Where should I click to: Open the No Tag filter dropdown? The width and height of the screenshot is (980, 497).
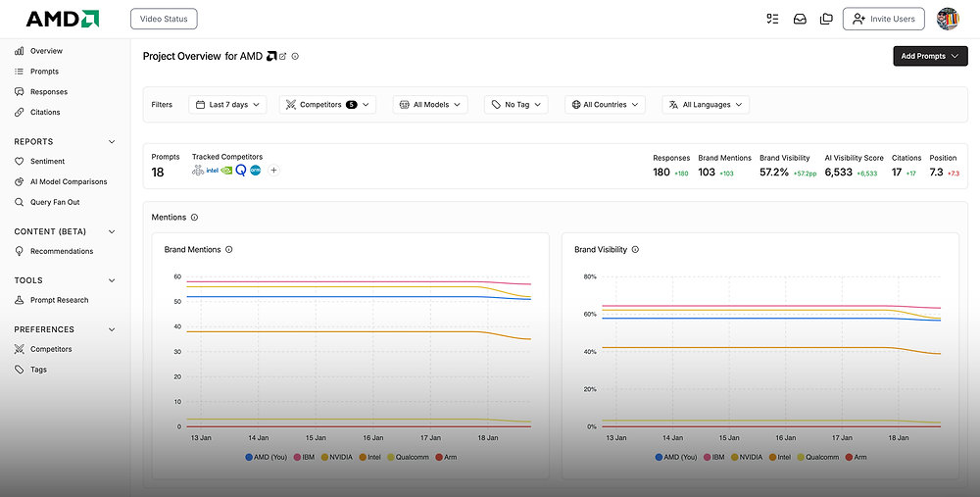[516, 105]
